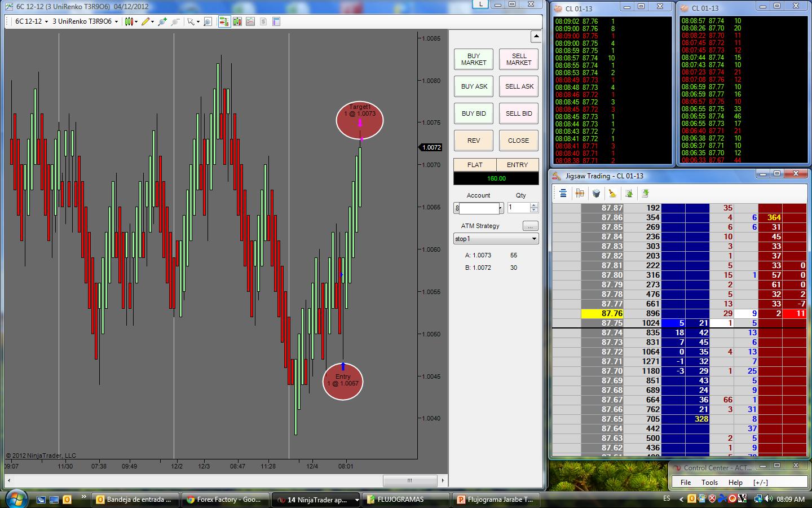Increase Qty with up spinner arrow
812x508 pixels.
coord(534,205)
